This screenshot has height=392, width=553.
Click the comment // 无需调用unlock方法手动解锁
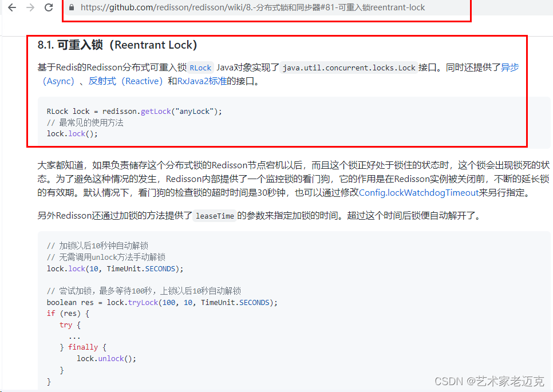(x=106, y=258)
